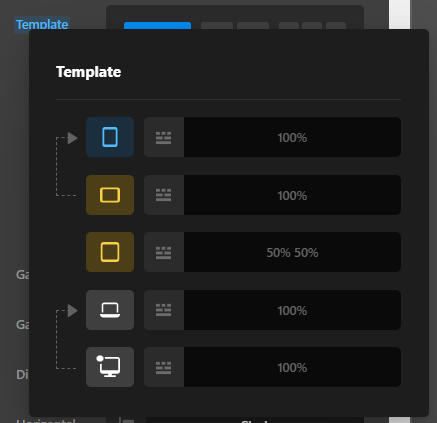Toggle inheritance arrow beside the laptop row
The image size is (437, 423).
pyautogui.click(x=72, y=311)
